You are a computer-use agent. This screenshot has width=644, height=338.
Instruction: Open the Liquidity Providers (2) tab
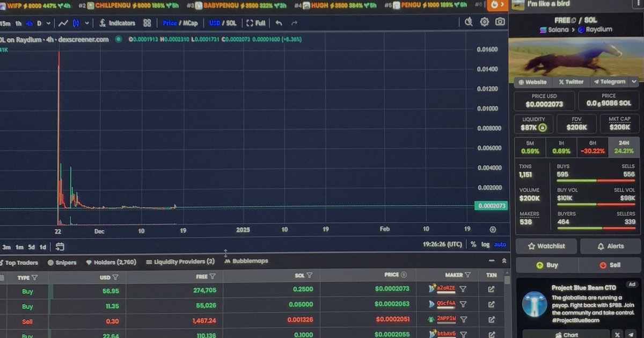pyautogui.click(x=180, y=262)
